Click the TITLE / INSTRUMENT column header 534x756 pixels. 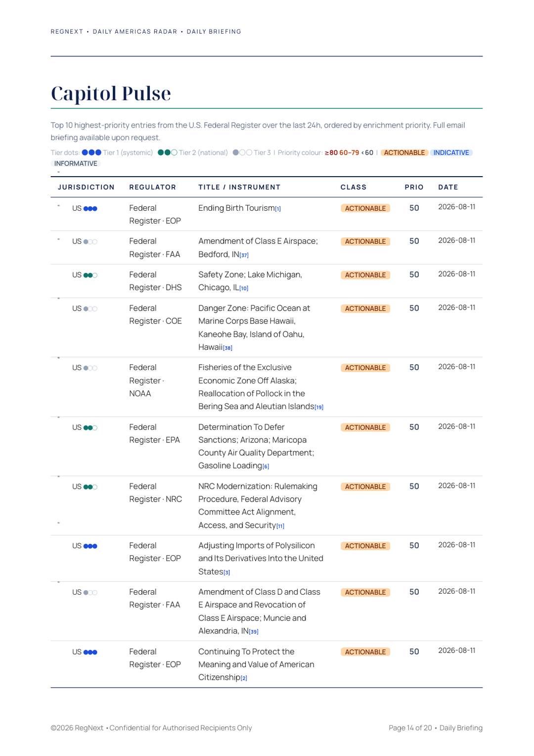239,188
